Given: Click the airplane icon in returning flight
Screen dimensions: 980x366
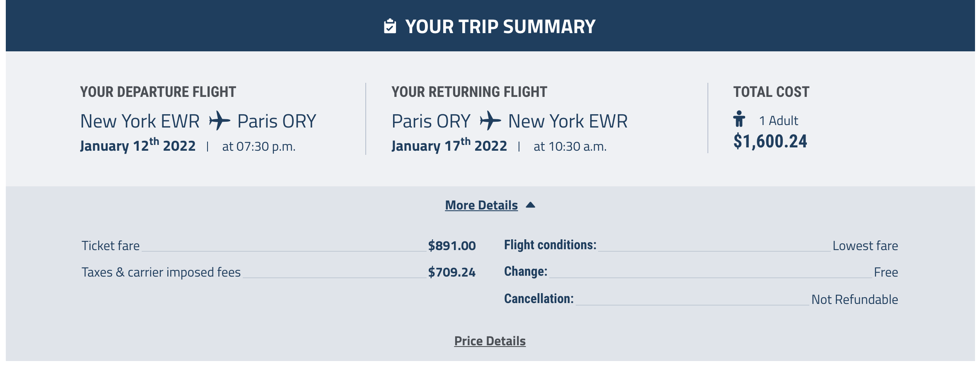Looking at the screenshot, I should click(490, 121).
